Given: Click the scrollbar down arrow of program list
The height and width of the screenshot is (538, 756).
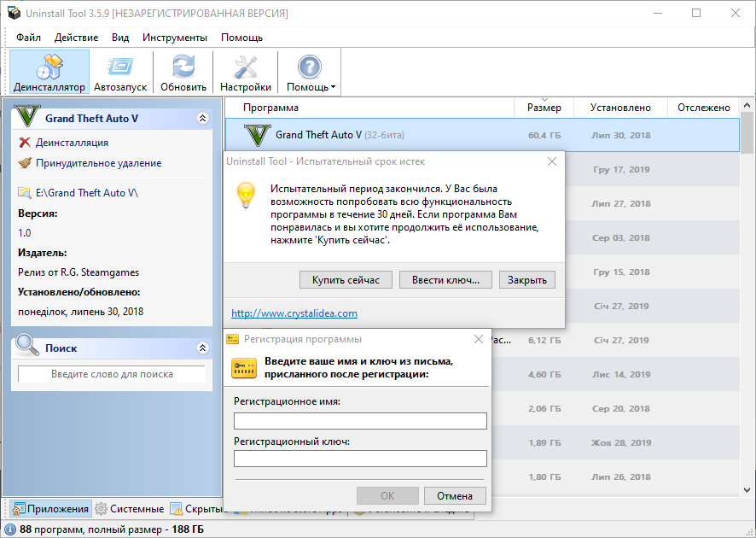Looking at the screenshot, I should tap(747, 490).
